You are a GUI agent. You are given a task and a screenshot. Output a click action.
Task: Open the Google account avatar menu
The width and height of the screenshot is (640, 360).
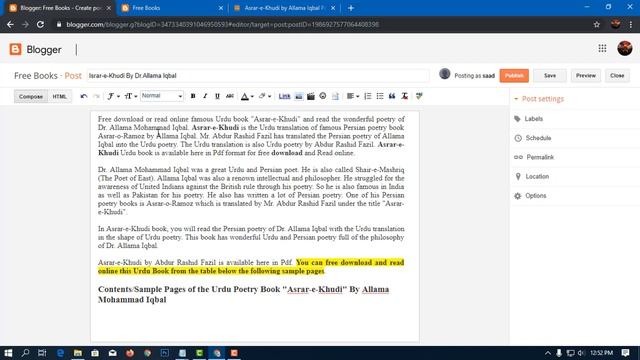pyautogui.click(x=624, y=49)
